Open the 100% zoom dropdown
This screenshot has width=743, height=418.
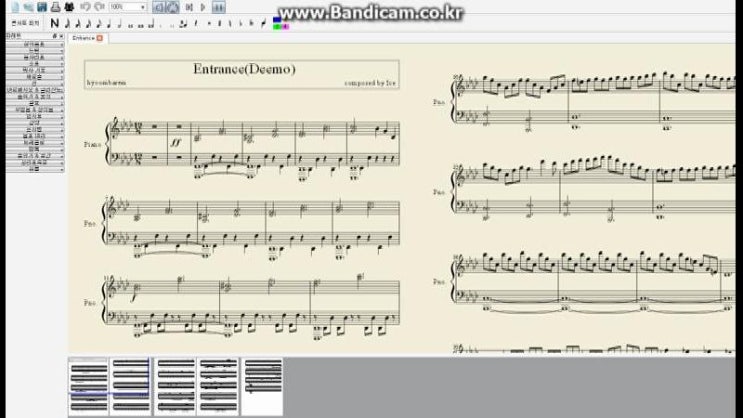tap(143, 7)
